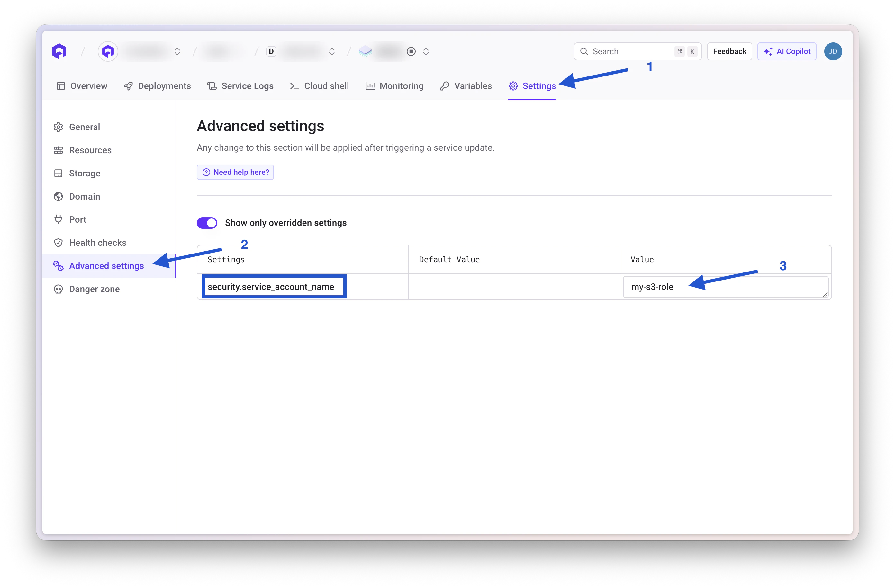Click the Deployments rocket icon
The width and height of the screenshot is (895, 588).
[x=129, y=86]
